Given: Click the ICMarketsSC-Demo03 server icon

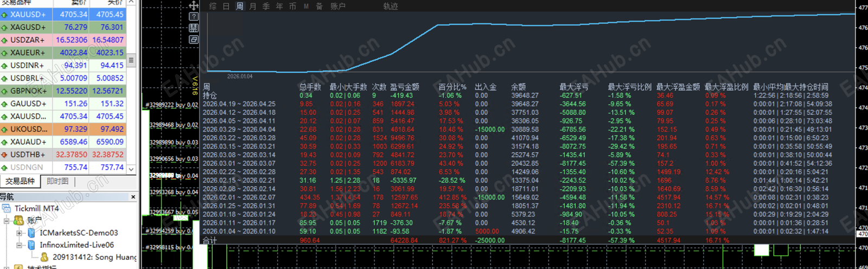Looking at the screenshot, I should [31, 233].
